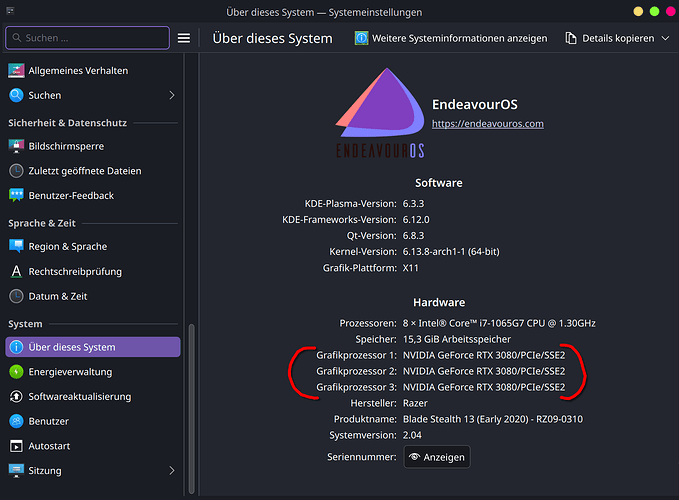The height and width of the screenshot is (500, 679).
Task: Click the eye icon on the Anzeigen button
Action: click(414, 457)
